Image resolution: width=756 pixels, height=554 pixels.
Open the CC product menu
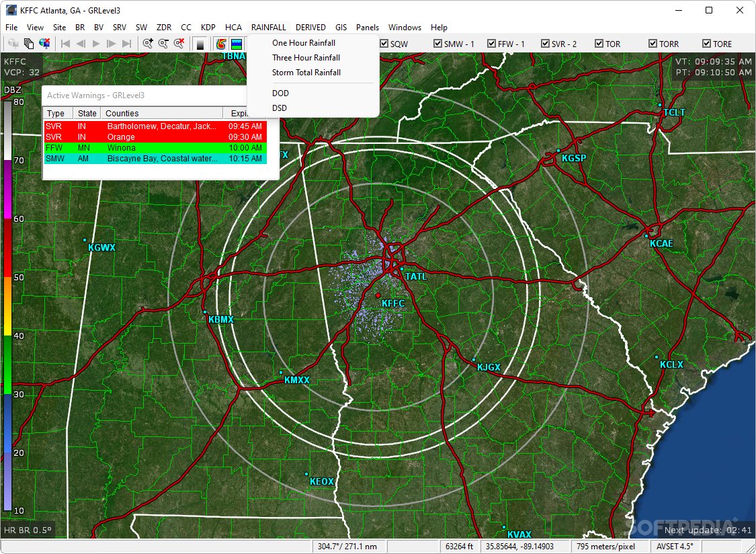coord(186,28)
